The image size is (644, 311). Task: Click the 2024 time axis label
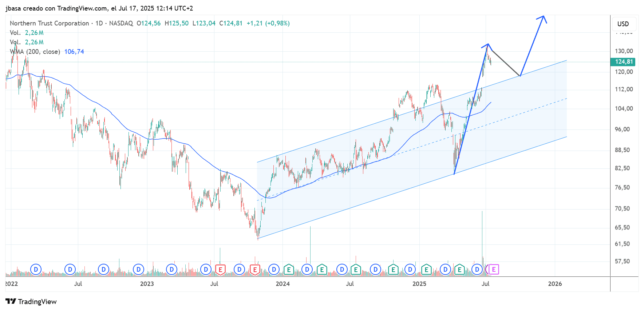[x=283, y=284]
